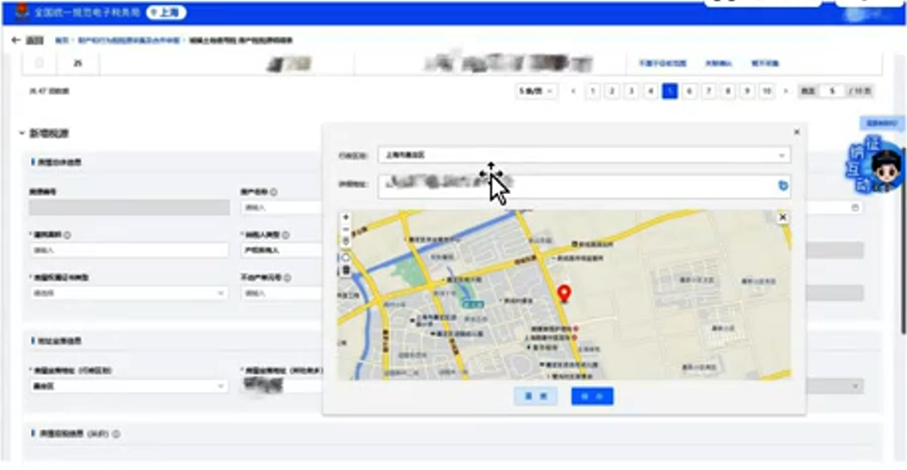Screen dimensions: 907x470
Task: Click the map zoom-out minus icon
Action: tap(346, 229)
